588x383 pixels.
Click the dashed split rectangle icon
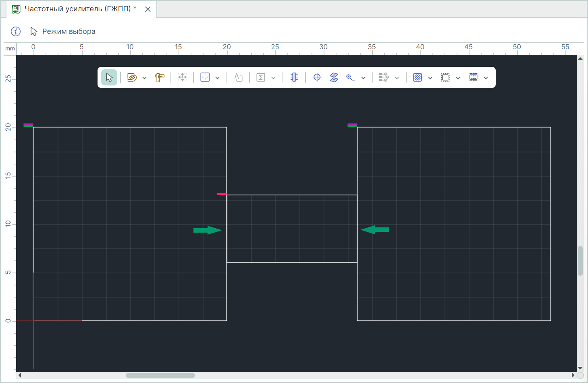(474, 77)
